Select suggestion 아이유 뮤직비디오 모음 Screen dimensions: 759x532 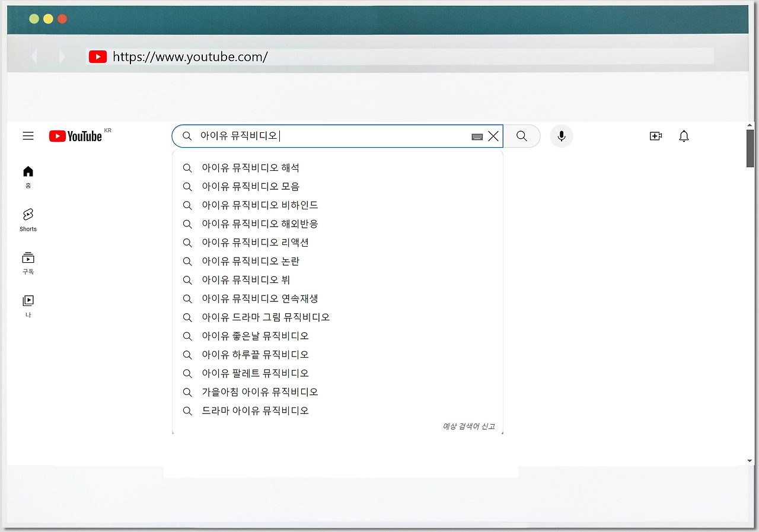point(337,186)
